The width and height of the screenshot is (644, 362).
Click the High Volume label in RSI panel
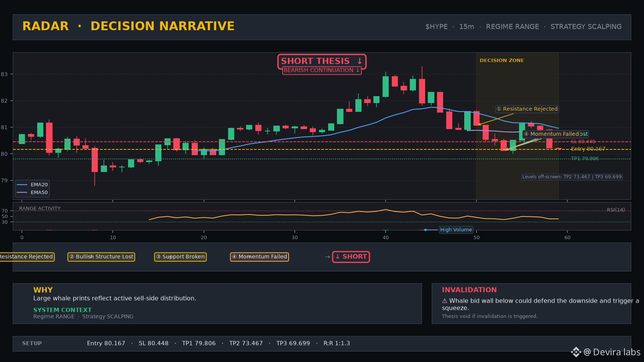[x=456, y=230]
